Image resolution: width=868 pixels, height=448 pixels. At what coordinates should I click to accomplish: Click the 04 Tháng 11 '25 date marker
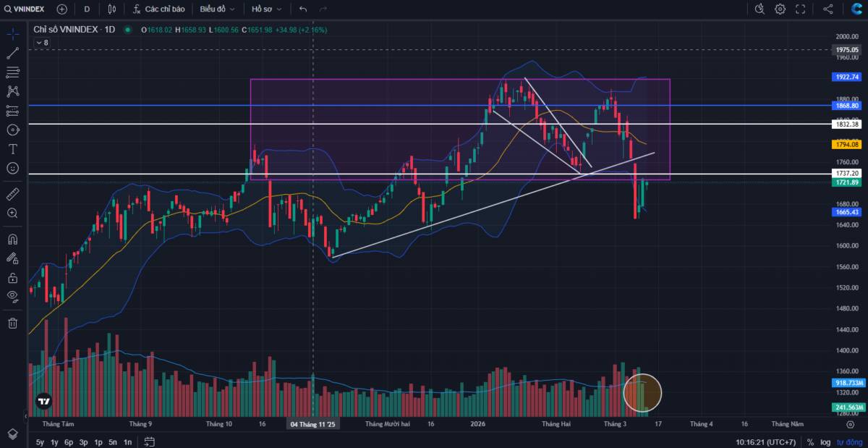tap(312, 425)
